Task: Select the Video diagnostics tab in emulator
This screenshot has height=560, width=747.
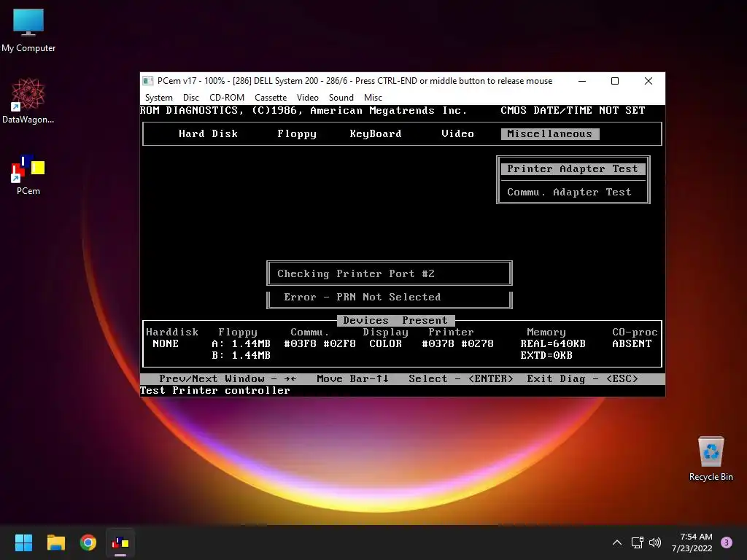Action: (x=457, y=134)
